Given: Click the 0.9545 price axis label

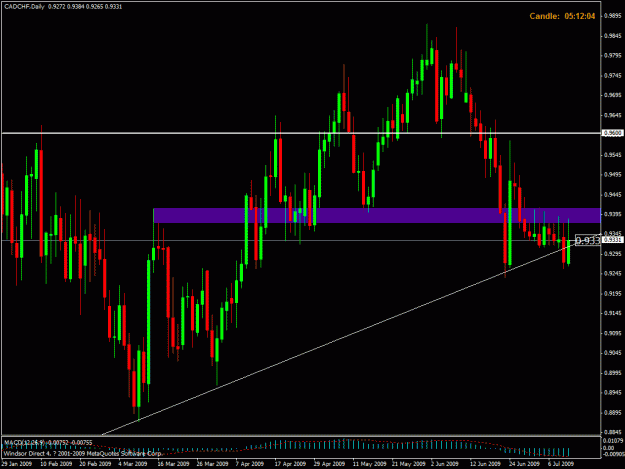Looking at the screenshot, I should click(x=613, y=154).
